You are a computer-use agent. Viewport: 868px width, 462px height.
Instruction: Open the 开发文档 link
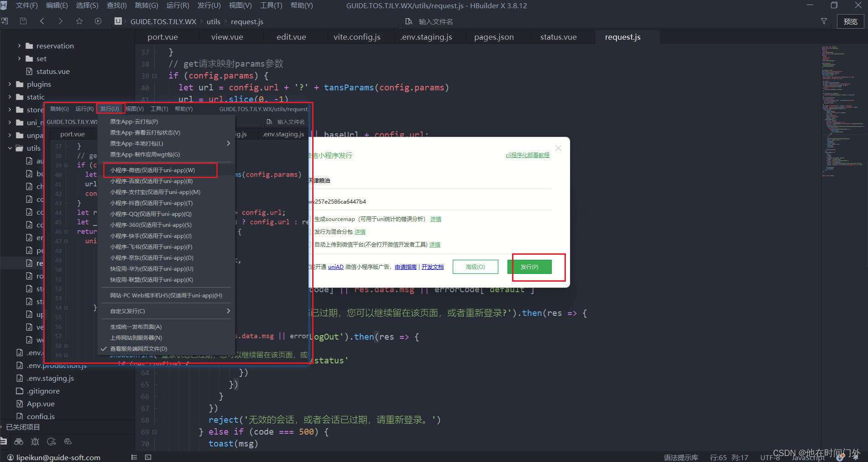click(432, 267)
